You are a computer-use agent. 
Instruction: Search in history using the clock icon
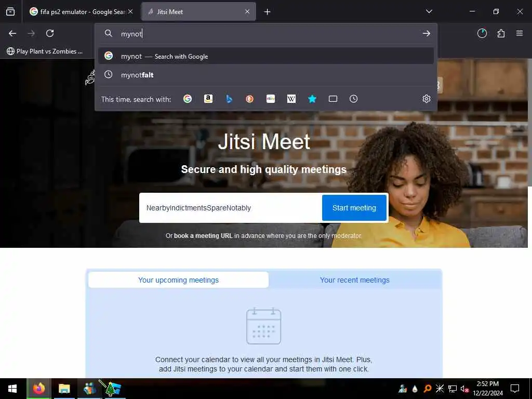click(x=353, y=99)
